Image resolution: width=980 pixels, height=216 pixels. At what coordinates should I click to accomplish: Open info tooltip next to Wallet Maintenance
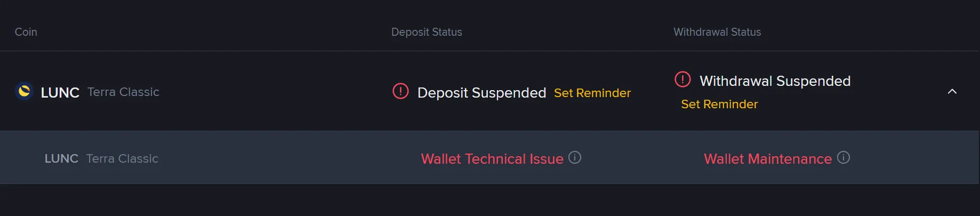pyautogui.click(x=844, y=158)
